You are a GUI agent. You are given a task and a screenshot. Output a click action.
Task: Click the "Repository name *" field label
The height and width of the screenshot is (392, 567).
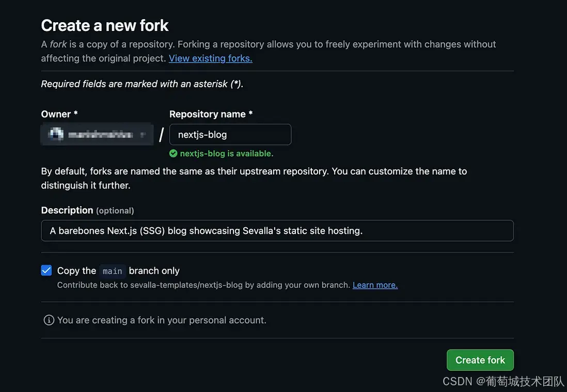(211, 114)
